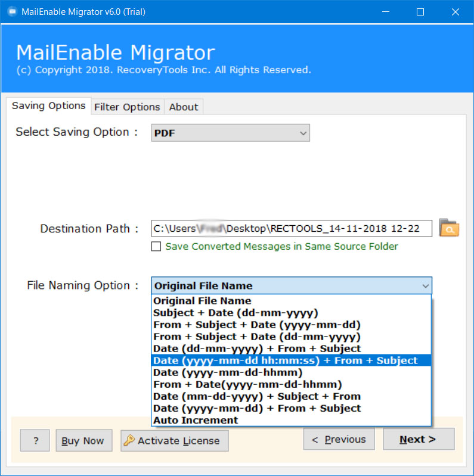Pick From + Subject + Date (dd-mm-yyyy)

[x=291, y=337]
